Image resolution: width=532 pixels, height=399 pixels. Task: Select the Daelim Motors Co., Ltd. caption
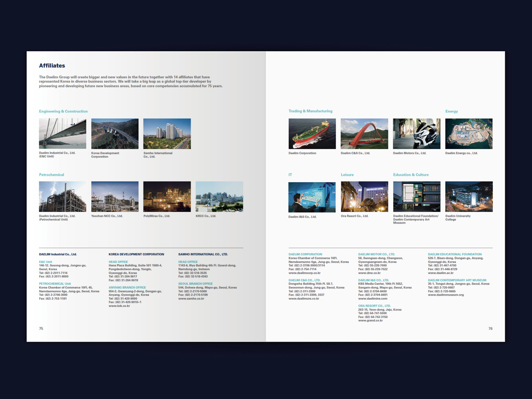(409, 153)
